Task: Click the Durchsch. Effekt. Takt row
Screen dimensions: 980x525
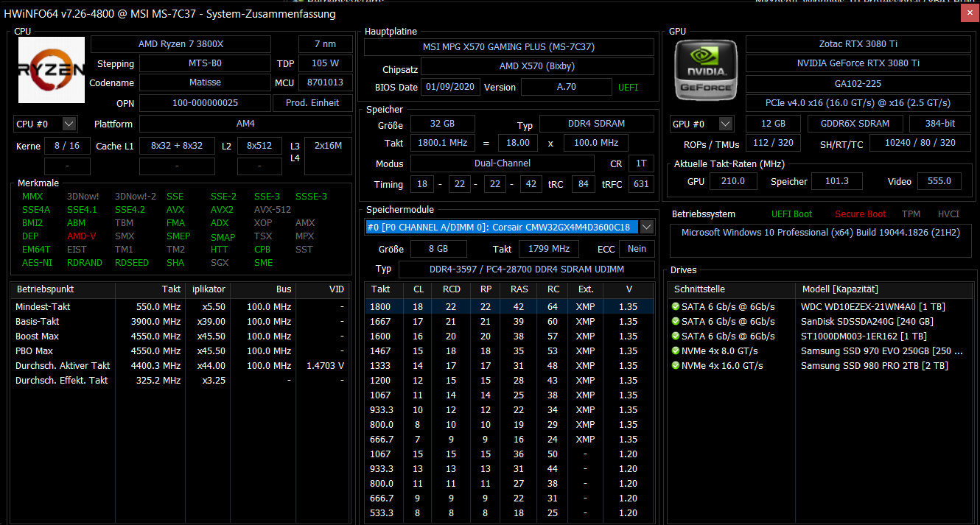Action: point(181,380)
